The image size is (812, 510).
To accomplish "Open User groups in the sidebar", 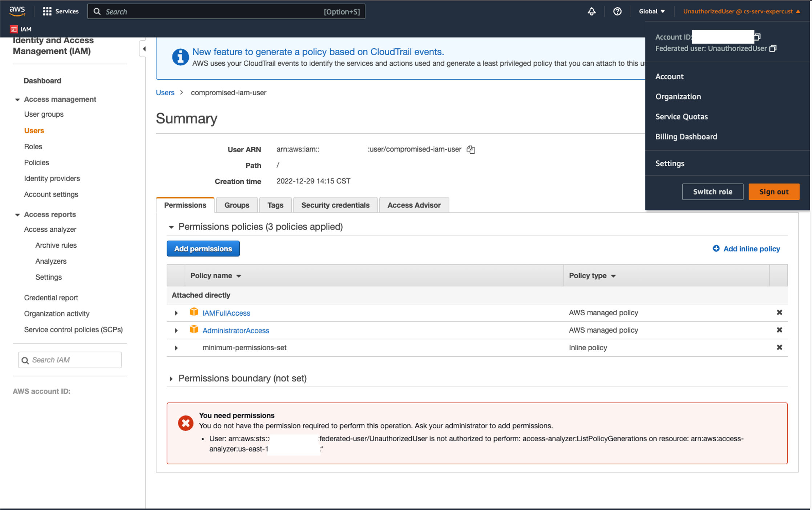I will click(x=44, y=114).
